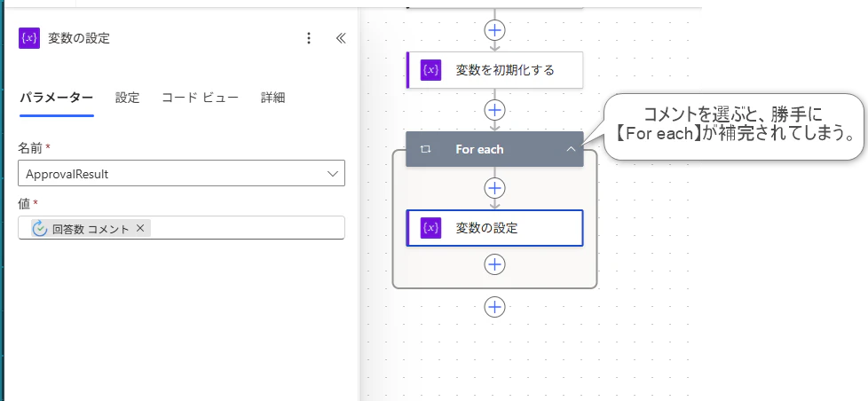Image resolution: width=868 pixels, height=401 pixels.
Task: Click the 変数の設定 card variable icon
Action: tap(430, 228)
